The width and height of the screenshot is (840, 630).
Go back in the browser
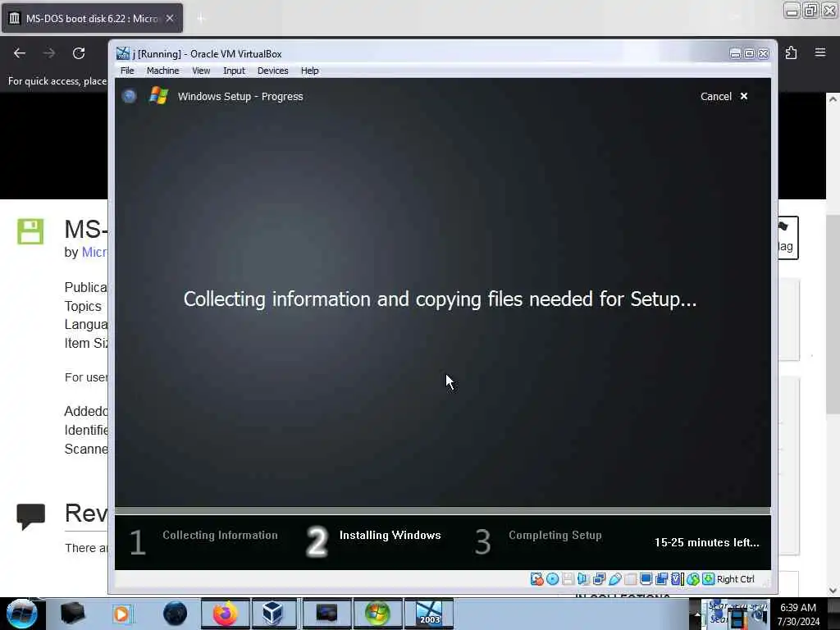click(x=20, y=53)
